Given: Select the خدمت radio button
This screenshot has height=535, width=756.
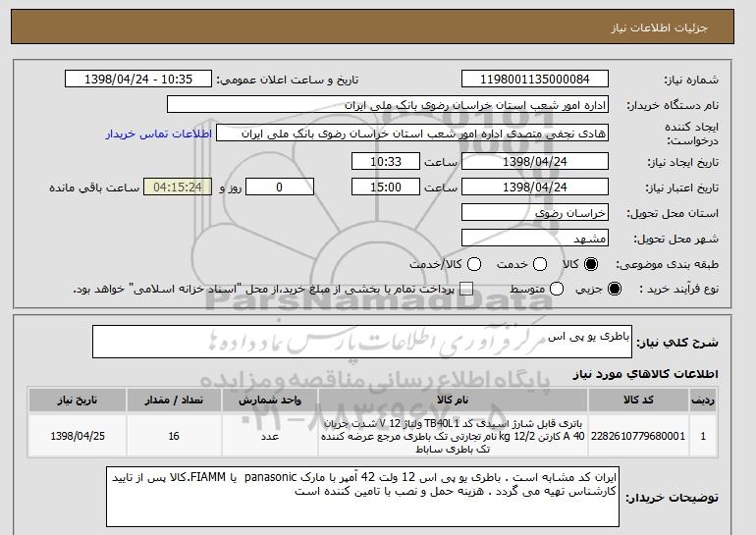Looking at the screenshot, I should [x=540, y=264].
